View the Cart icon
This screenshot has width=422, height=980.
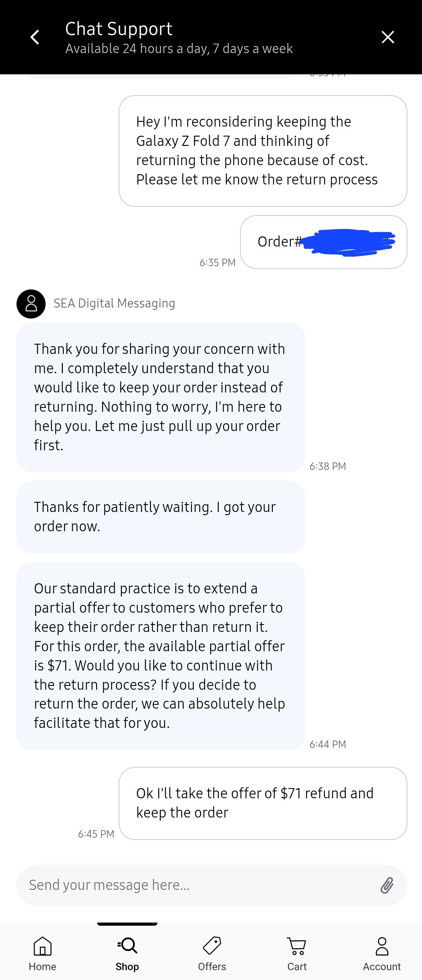click(x=297, y=946)
